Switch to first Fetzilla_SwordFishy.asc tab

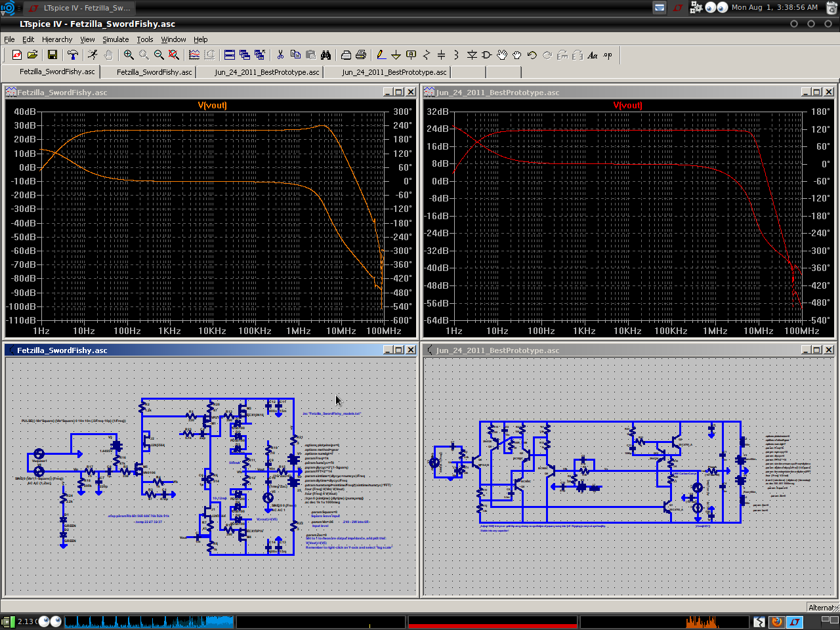point(51,72)
